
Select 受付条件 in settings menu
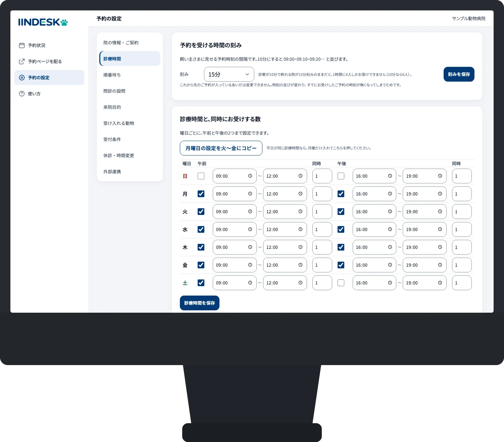130,139
